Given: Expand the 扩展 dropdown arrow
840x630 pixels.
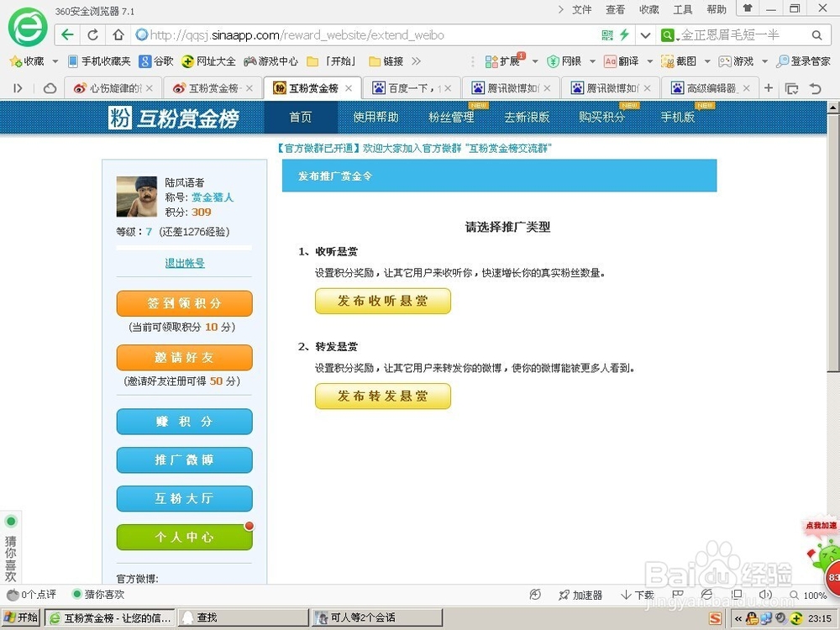Looking at the screenshot, I should point(534,61).
